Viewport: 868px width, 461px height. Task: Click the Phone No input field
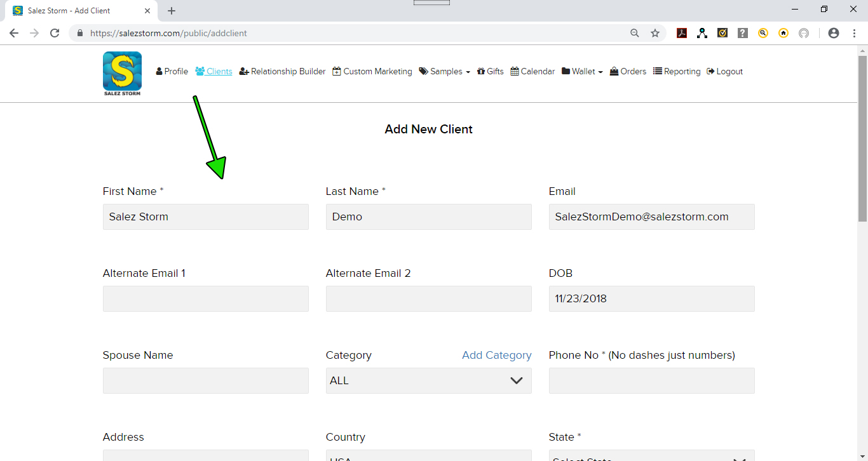tap(651, 380)
